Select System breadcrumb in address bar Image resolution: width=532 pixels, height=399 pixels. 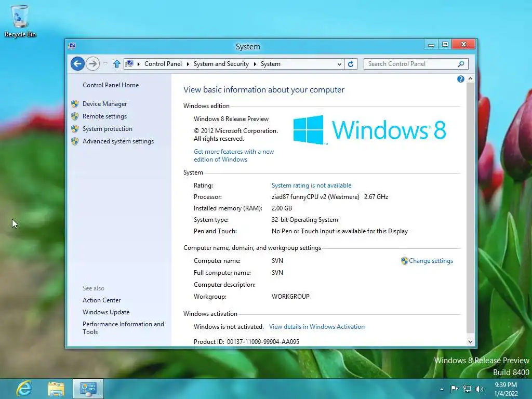270,64
